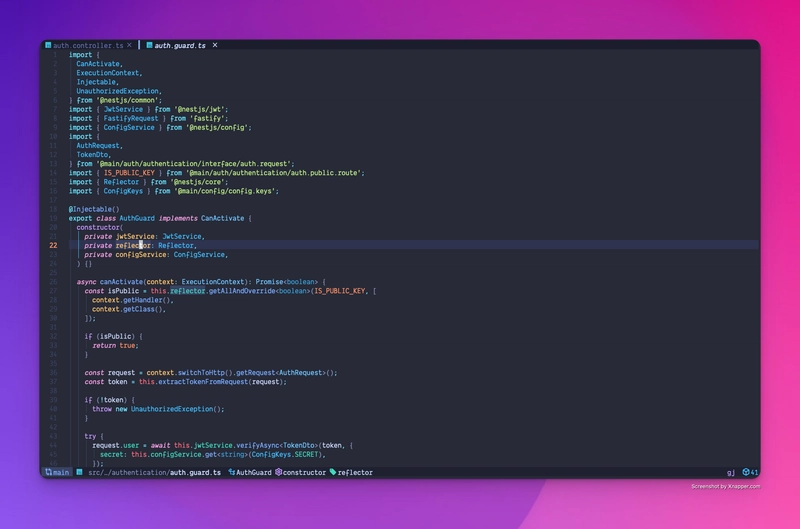Viewport: 800px width, 529px height.
Task: Click the @Injectable() decorator
Action: 94,209
